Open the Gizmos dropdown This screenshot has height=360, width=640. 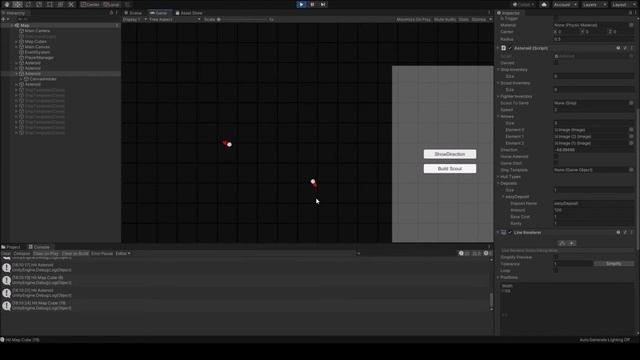(x=482, y=19)
